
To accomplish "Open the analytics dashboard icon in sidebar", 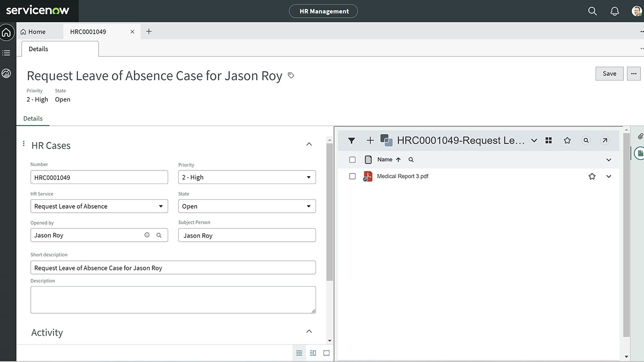I will pos(6,73).
